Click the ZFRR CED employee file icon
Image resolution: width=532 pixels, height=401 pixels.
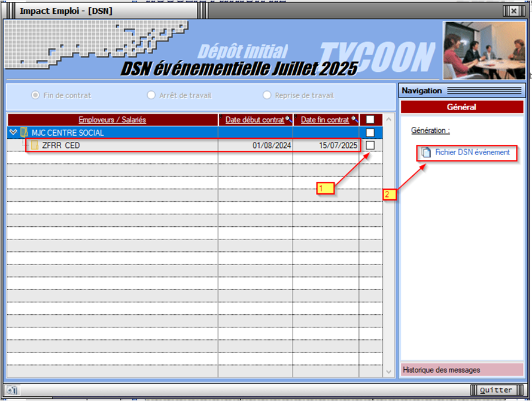[34, 145]
